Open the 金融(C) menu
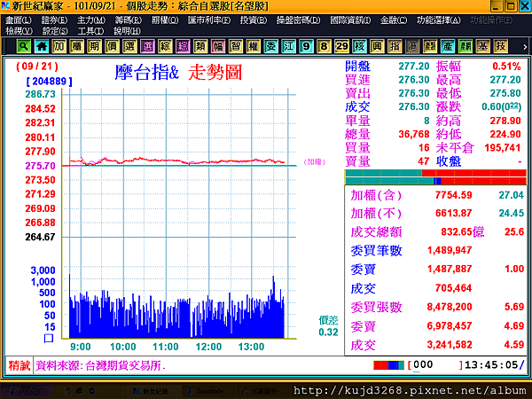The height and width of the screenshot is (399, 532). click(394, 20)
